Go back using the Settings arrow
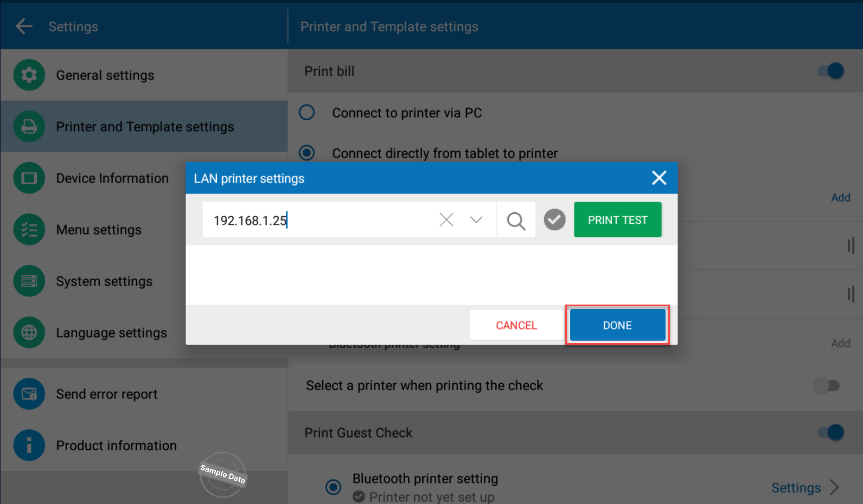The image size is (863, 504). 24,26
